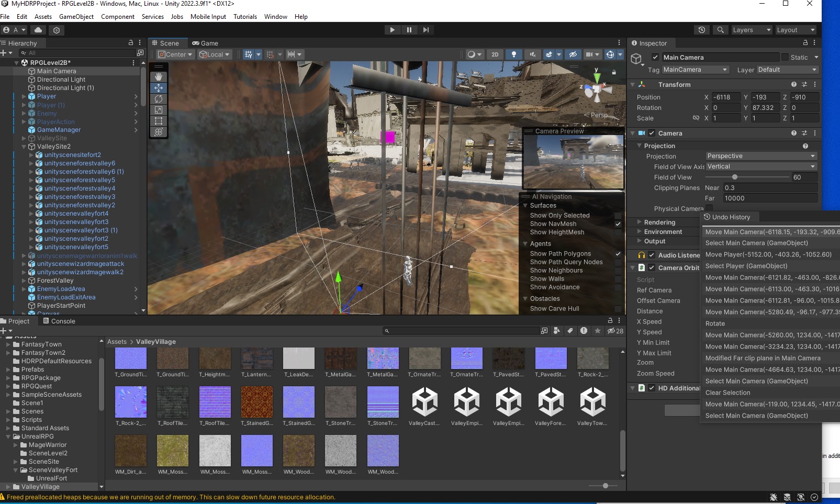
Task: Click the Step frame button
Action: [x=426, y=30]
